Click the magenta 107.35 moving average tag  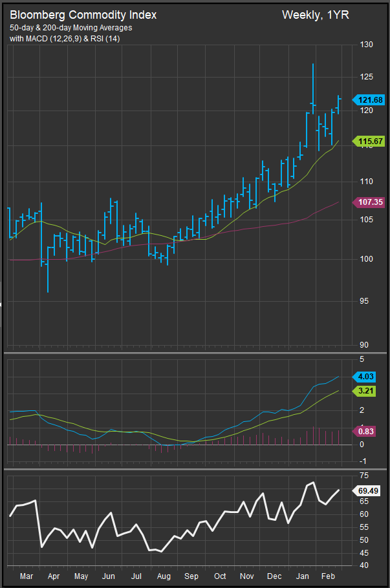coord(369,202)
